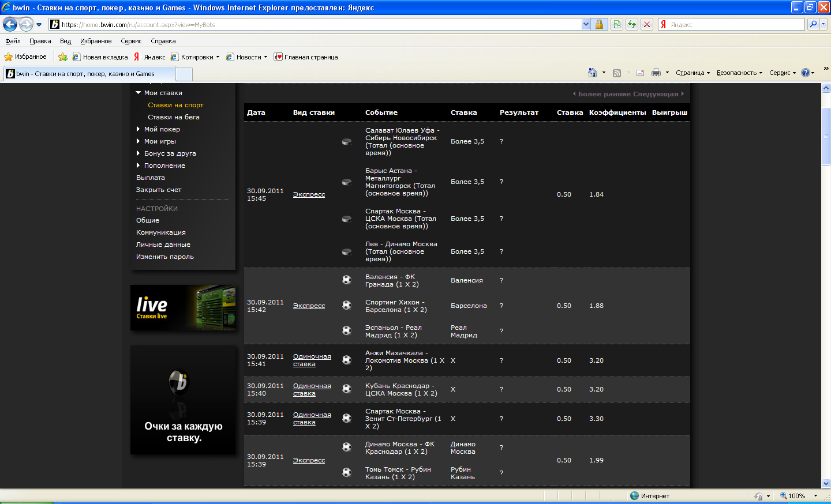
Task: Click the Refresh page icon
Action: point(632,24)
